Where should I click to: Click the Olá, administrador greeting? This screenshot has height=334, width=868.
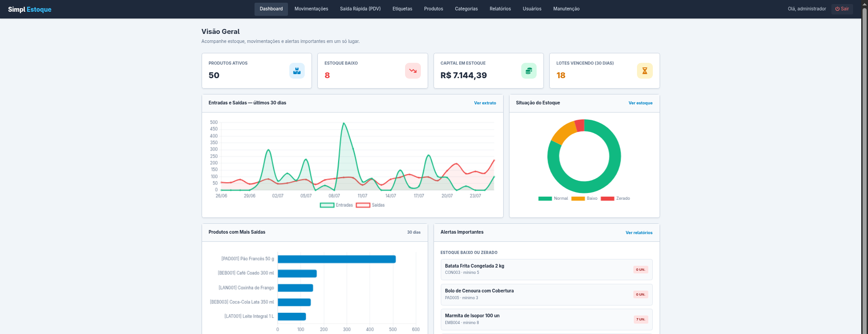807,9
